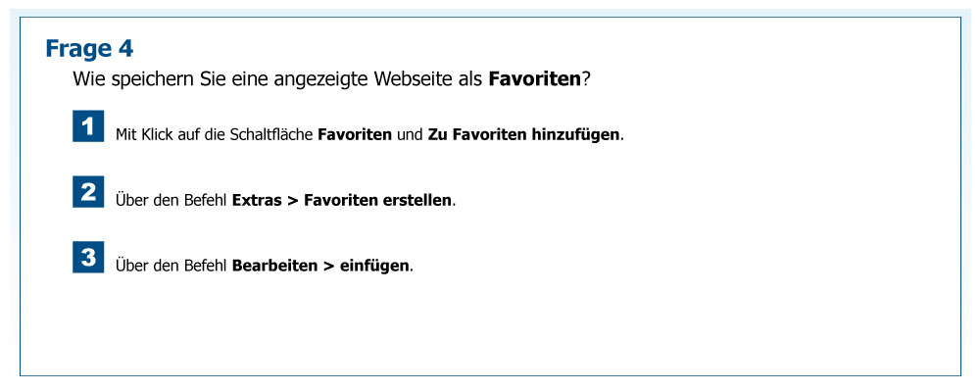The width and height of the screenshot is (980, 392).
Task: Click the 'Frage 4' heading
Action: click(89, 48)
